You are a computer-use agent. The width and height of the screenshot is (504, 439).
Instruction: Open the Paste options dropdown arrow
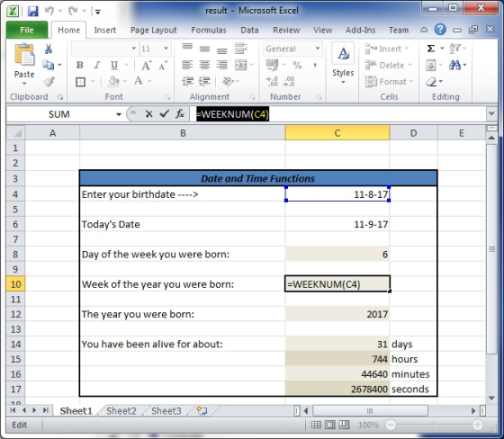tap(24, 84)
